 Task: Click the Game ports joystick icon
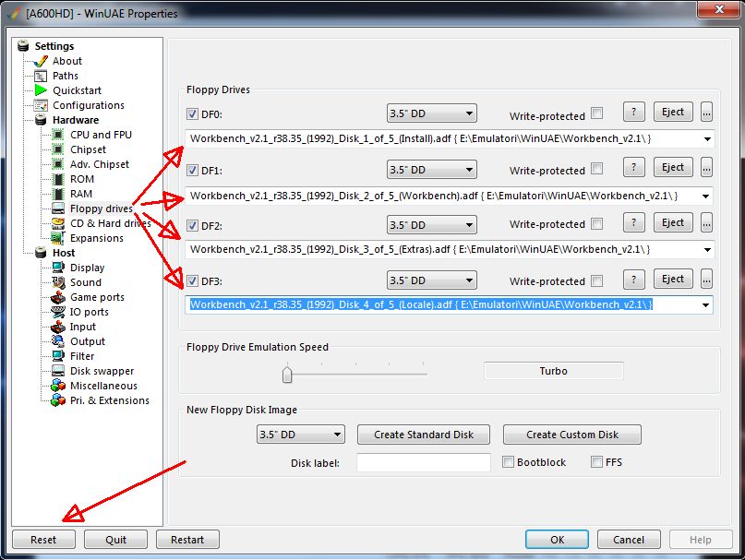click(x=58, y=297)
